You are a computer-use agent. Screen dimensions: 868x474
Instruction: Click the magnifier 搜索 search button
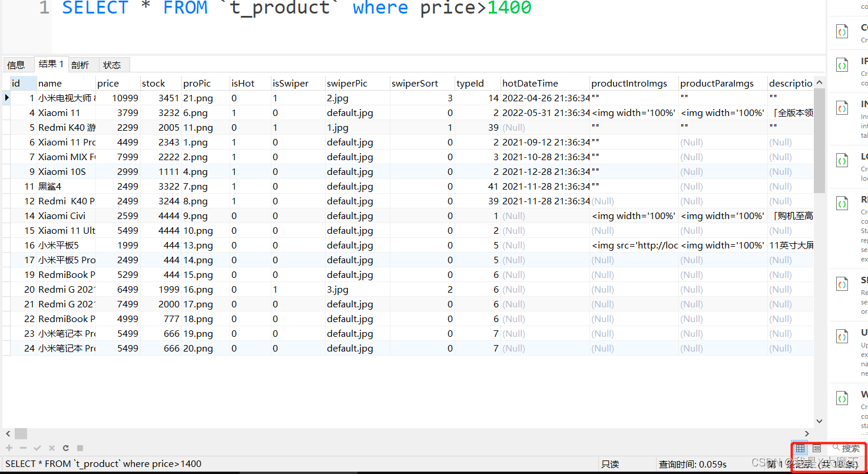846,448
